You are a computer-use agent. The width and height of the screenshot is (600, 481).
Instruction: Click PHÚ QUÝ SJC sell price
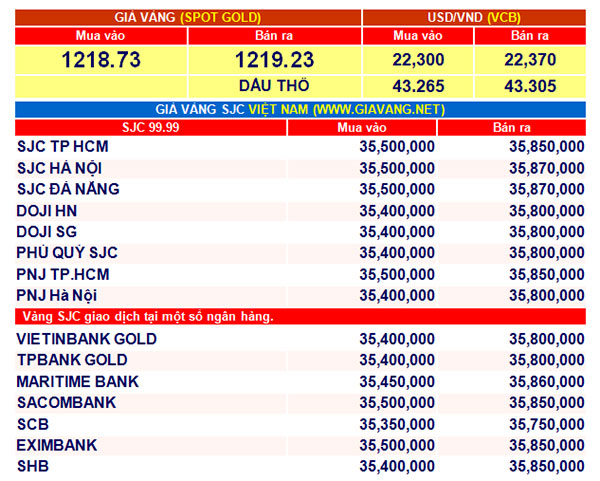click(x=547, y=253)
